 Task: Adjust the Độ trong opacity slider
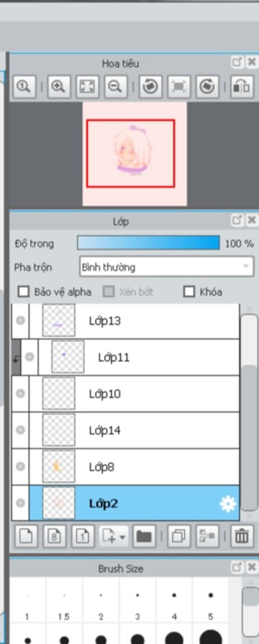click(148, 243)
